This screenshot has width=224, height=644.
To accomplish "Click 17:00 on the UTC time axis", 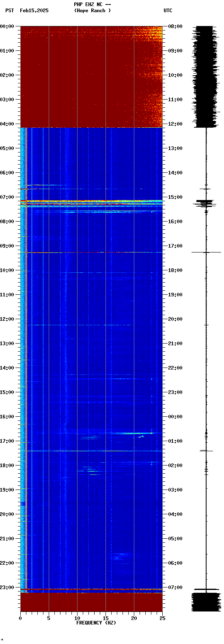I will [x=175, y=246].
